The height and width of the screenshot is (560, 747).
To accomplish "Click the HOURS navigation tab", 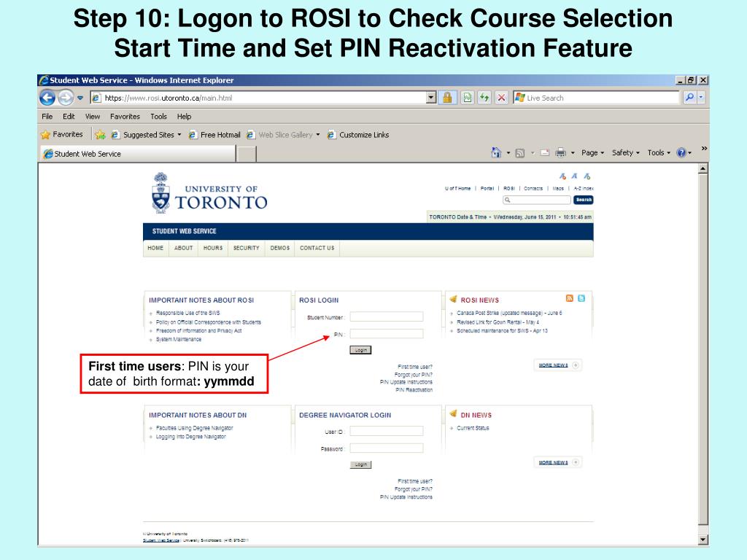I will [213, 248].
